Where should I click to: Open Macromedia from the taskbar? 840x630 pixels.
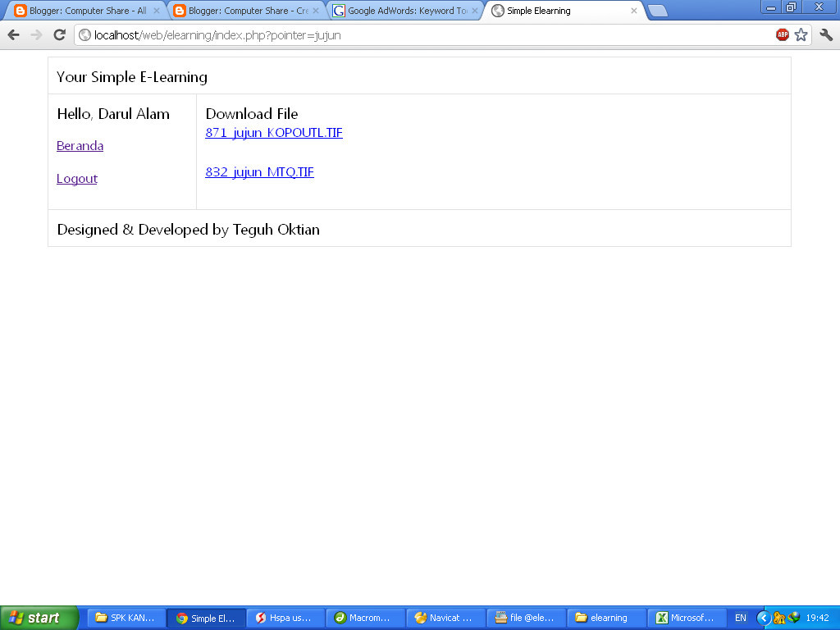[x=364, y=618]
